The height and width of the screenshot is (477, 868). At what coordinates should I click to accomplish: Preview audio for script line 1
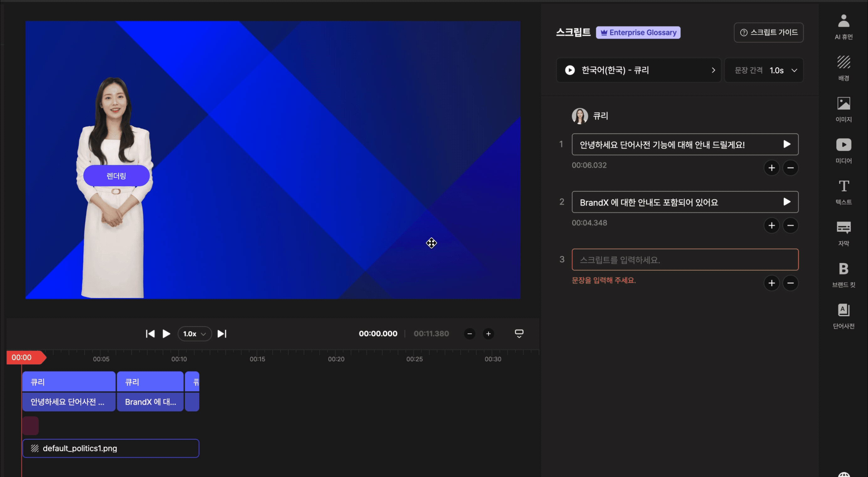[x=786, y=144]
